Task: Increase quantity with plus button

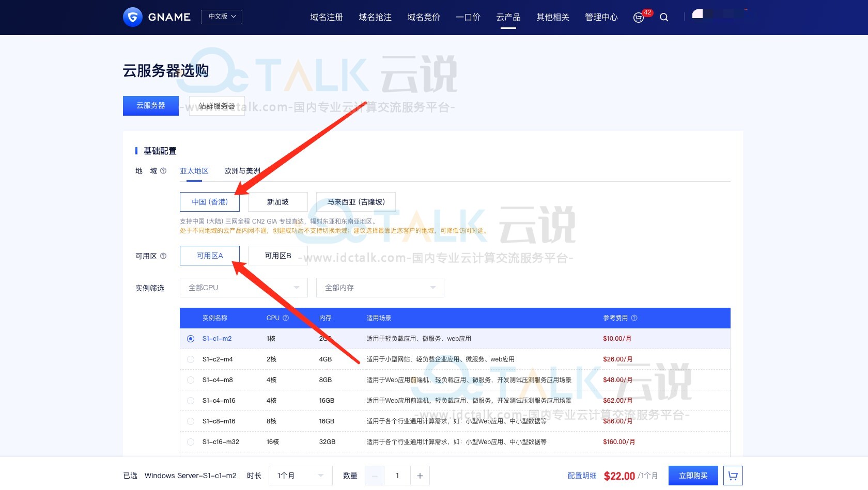Action: pos(420,476)
